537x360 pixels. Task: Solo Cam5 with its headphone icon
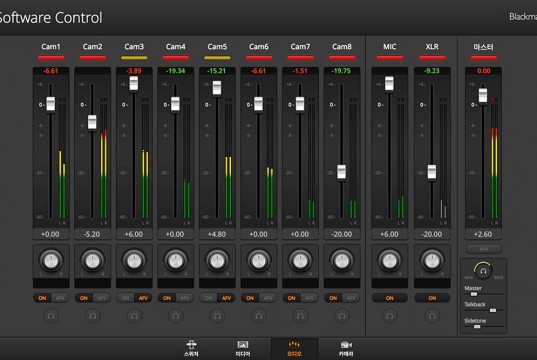tap(217, 315)
